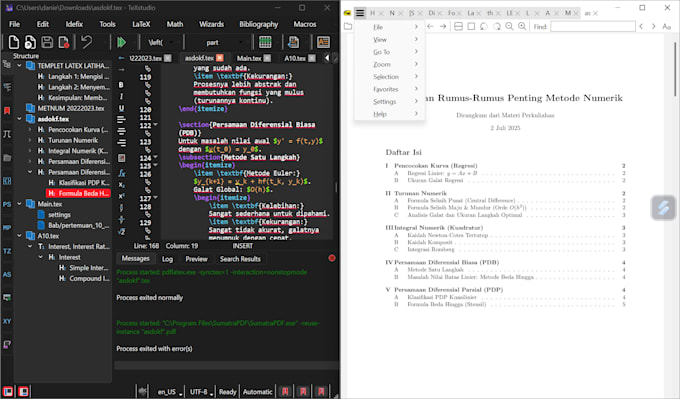Create a new document in TeXstudio toolbar
Screen dimensions: 680x399
click(x=13, y=43)
